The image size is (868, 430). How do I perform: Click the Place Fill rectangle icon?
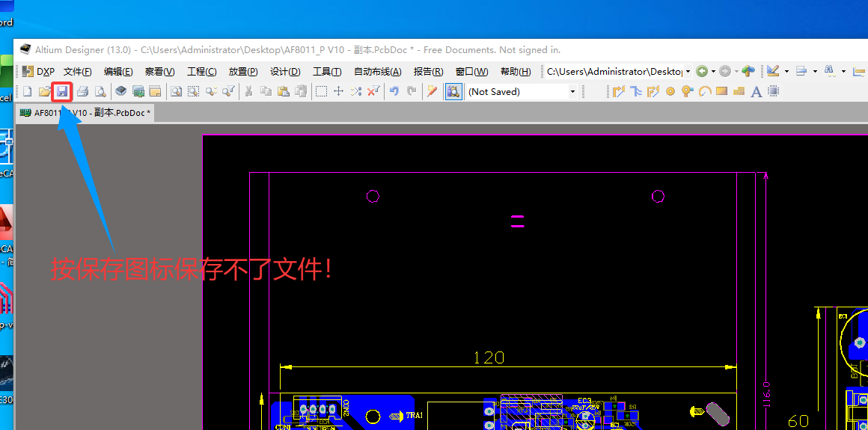click(722, 91)
